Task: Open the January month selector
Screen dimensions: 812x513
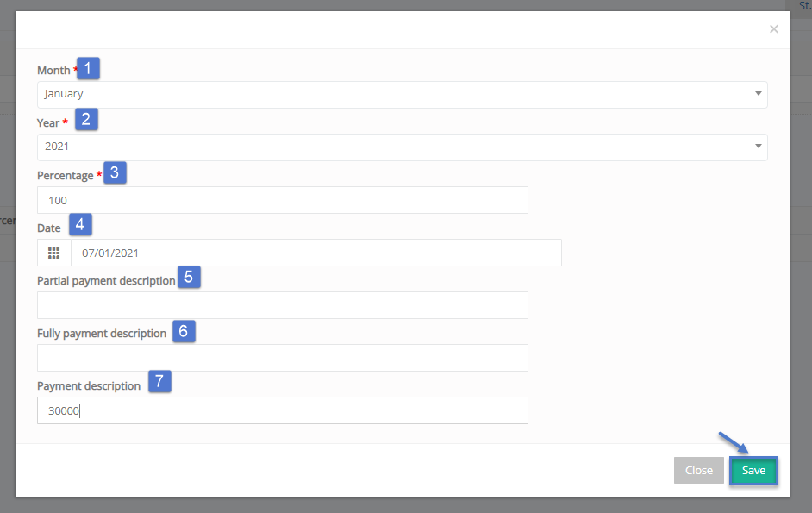Action: [x=403, y=95]
